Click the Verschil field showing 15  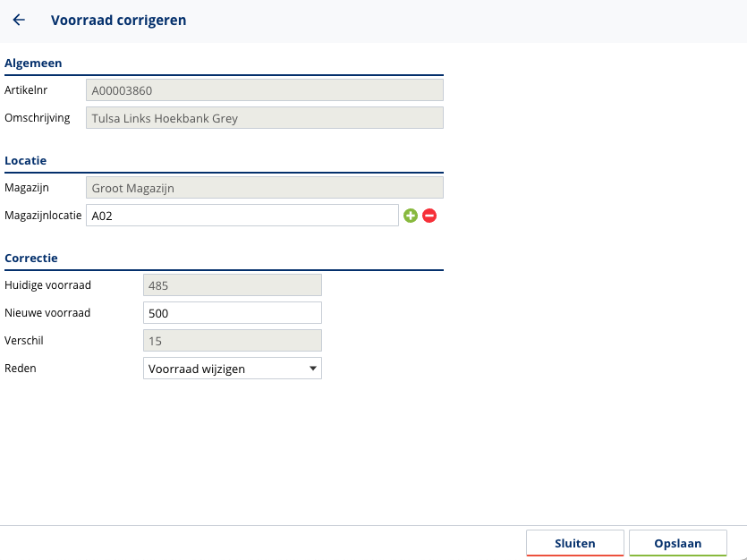[x=233, y=341]
